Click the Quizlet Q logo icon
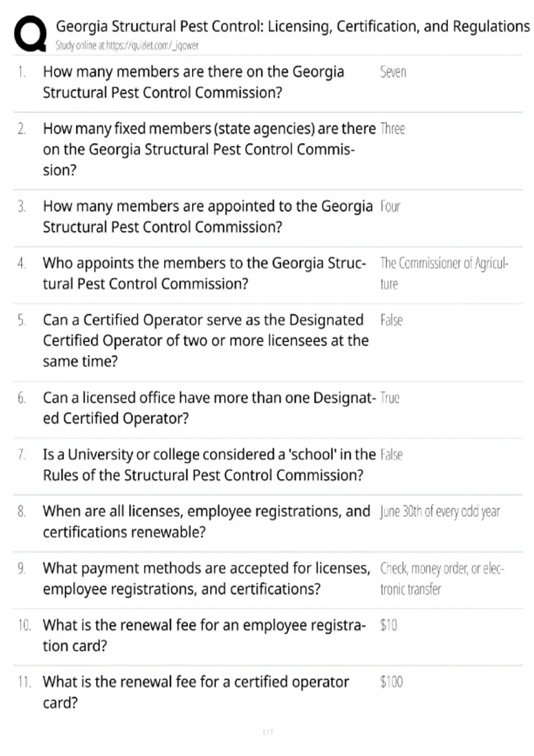 pos(30,33)
